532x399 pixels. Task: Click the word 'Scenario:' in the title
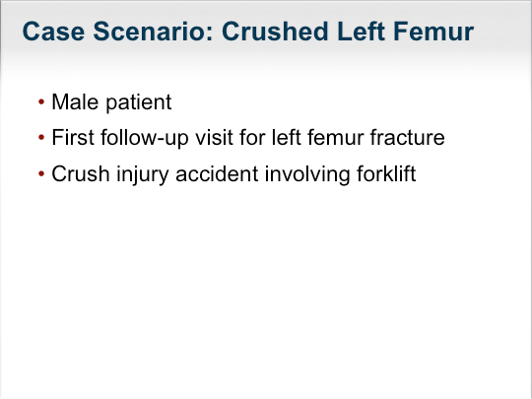pyautogui.click(x=153, y=32)
